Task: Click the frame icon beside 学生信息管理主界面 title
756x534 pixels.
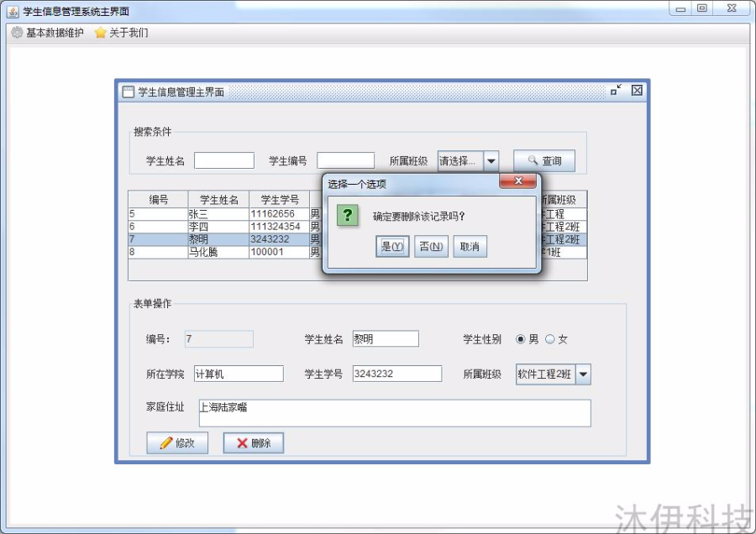Action: tap(128, 91)
